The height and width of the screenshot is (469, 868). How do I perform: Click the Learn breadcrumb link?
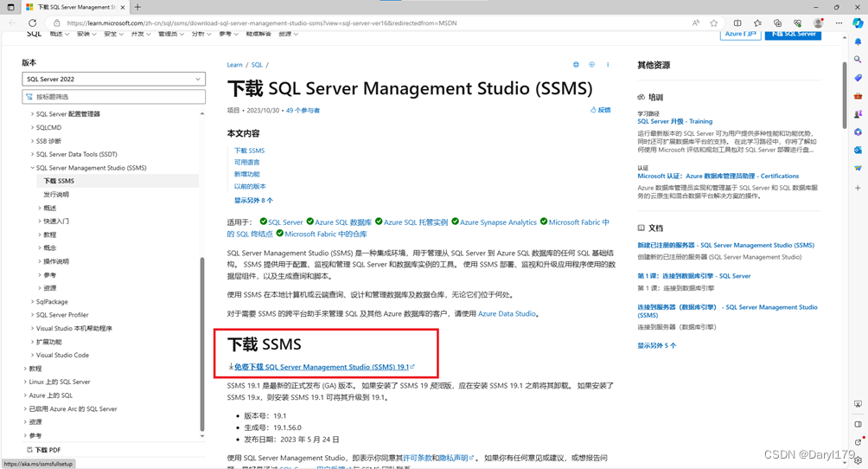pyautogui.click(x=234, y=65)
